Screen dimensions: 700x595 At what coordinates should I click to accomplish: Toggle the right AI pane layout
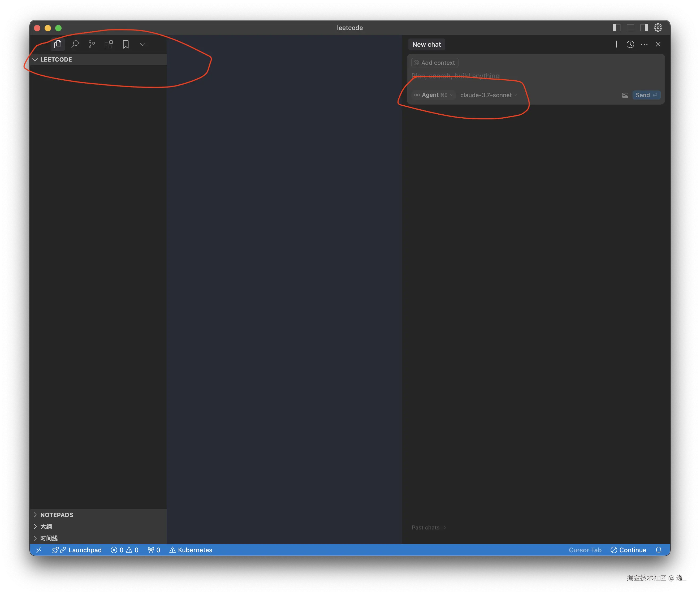point(644,28)
